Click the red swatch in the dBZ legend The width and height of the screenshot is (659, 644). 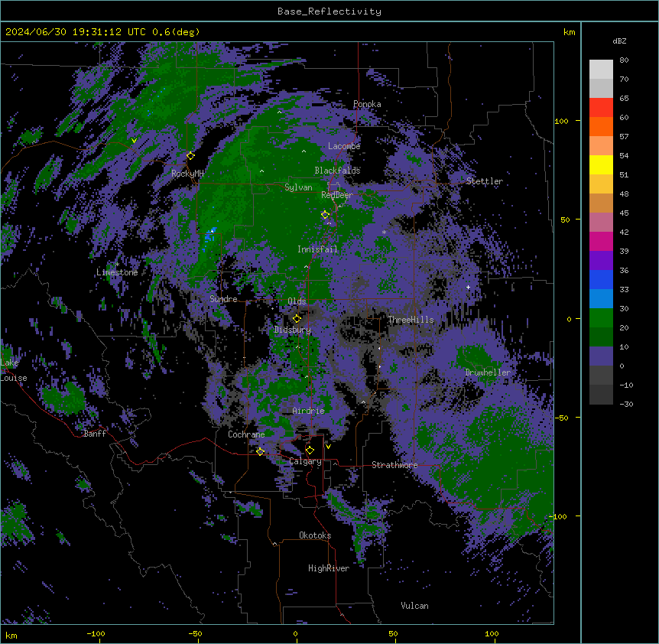[601, 107]
